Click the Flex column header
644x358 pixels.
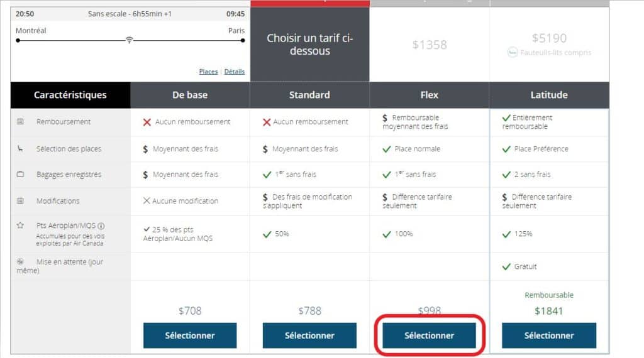tap(430, 95)
